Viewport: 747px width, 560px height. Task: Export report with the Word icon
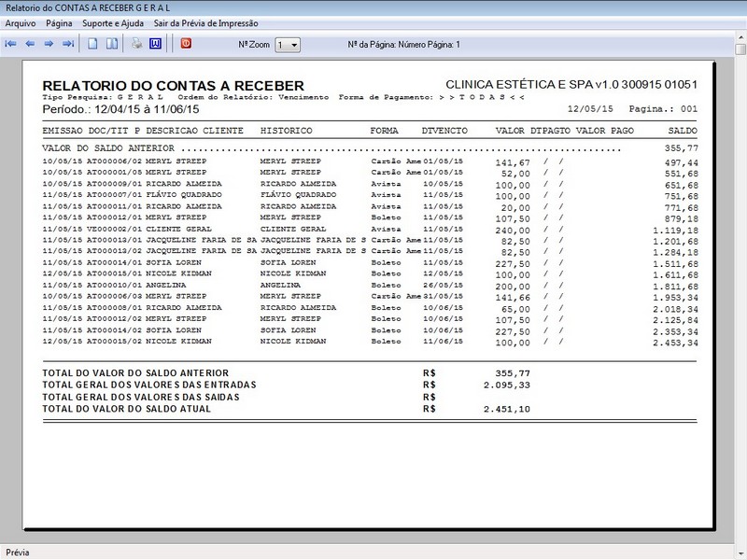click(155, 44)
